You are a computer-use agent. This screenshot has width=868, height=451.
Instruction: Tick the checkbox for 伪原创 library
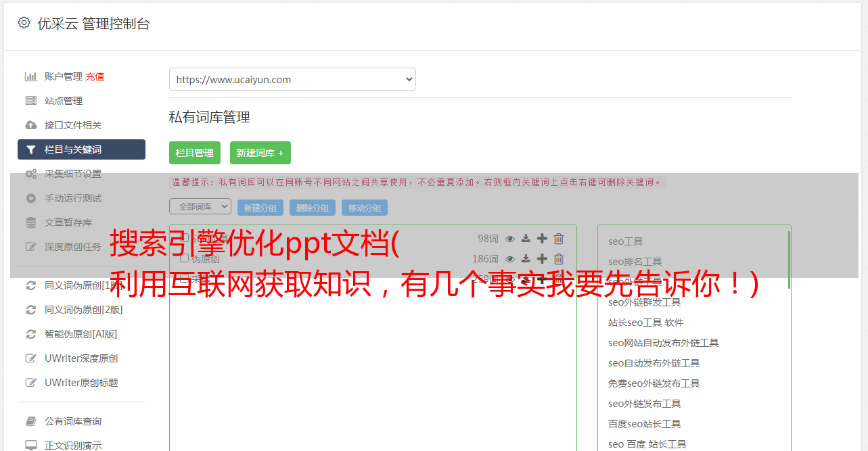[x=184, y=258]
